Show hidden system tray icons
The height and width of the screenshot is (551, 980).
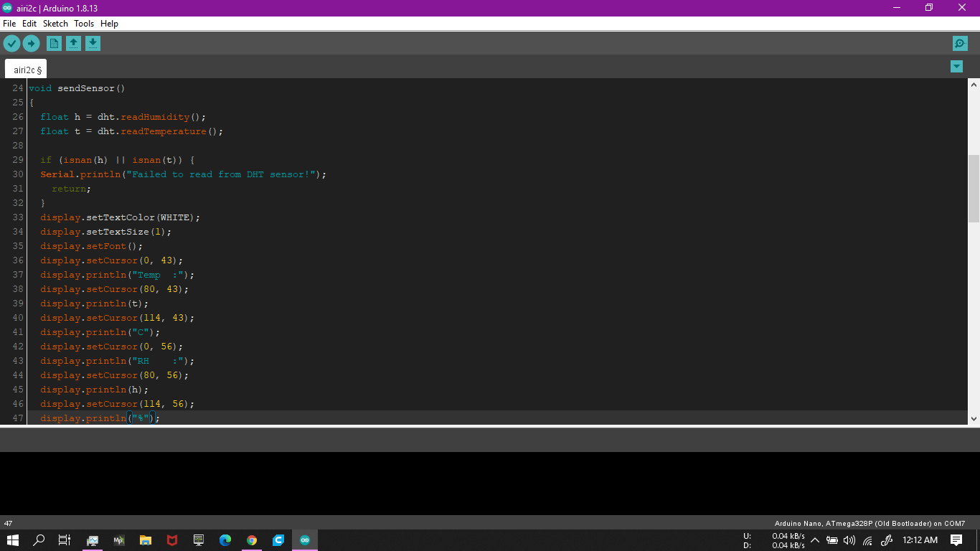(815, 540)
